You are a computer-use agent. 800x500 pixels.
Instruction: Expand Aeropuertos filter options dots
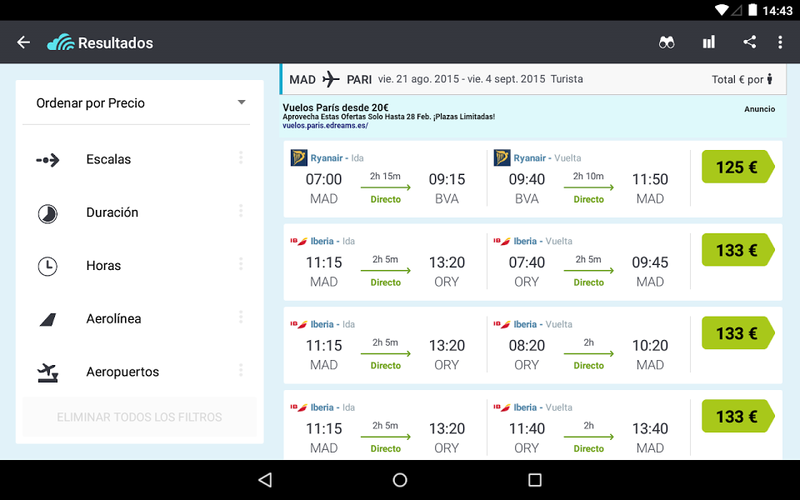tap(241, 370)
